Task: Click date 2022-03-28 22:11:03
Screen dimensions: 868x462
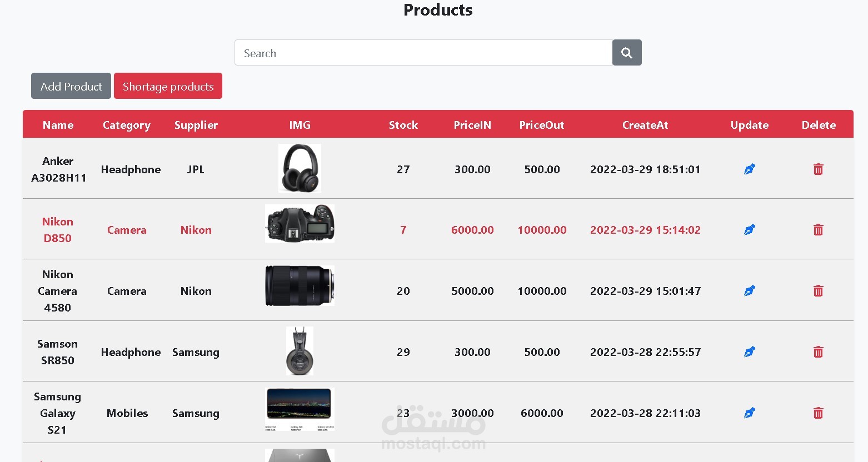Action: pos(645,413)
